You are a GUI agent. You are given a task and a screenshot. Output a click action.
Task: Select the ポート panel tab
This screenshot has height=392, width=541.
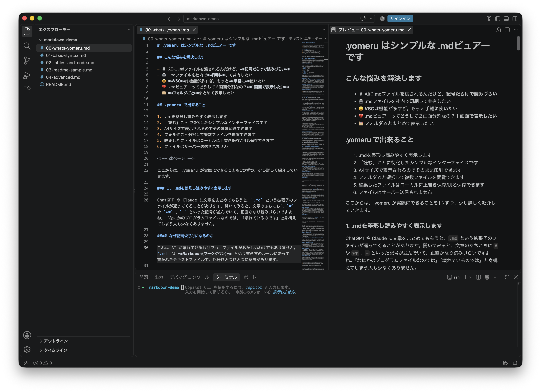click(249, 277)
